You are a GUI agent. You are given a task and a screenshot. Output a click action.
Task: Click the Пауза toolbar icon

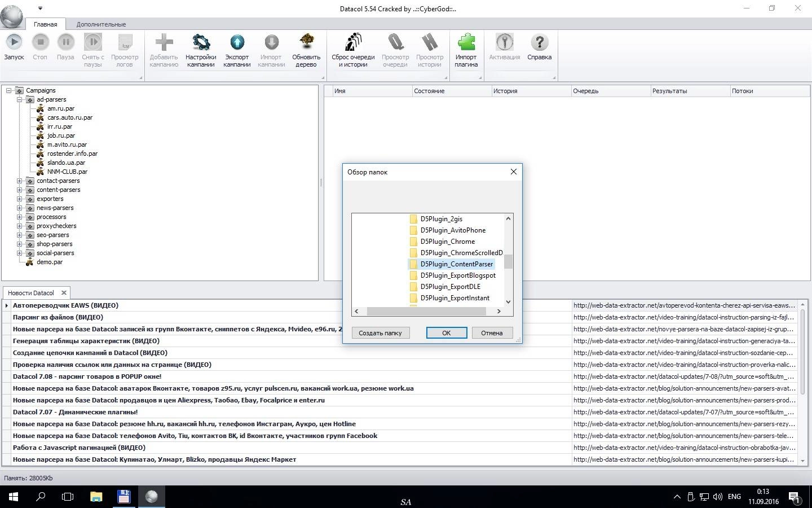(65, 42)
